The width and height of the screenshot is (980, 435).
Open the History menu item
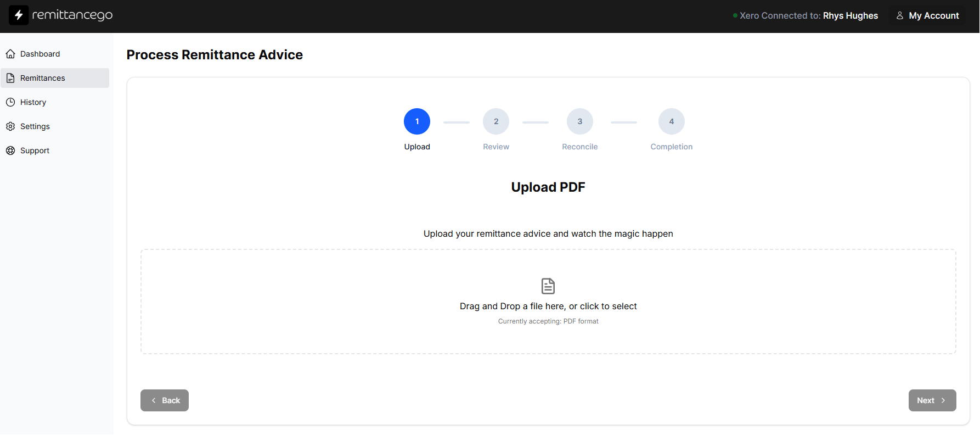click(x=33, y=102)
